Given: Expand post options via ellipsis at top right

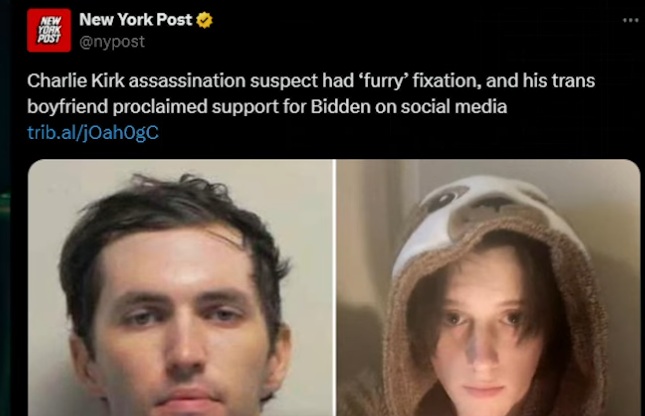Looking at the screenshot, I should click(630, 20).
